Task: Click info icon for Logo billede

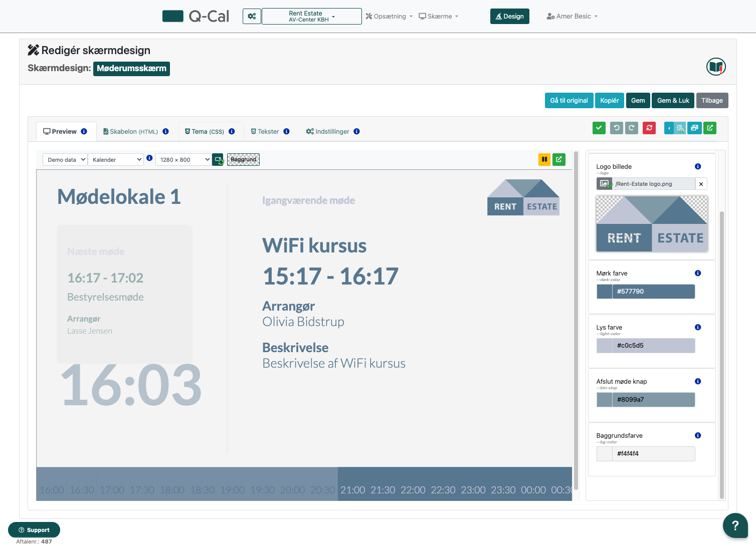Action: pyautogui.click(x=698, y=166)
